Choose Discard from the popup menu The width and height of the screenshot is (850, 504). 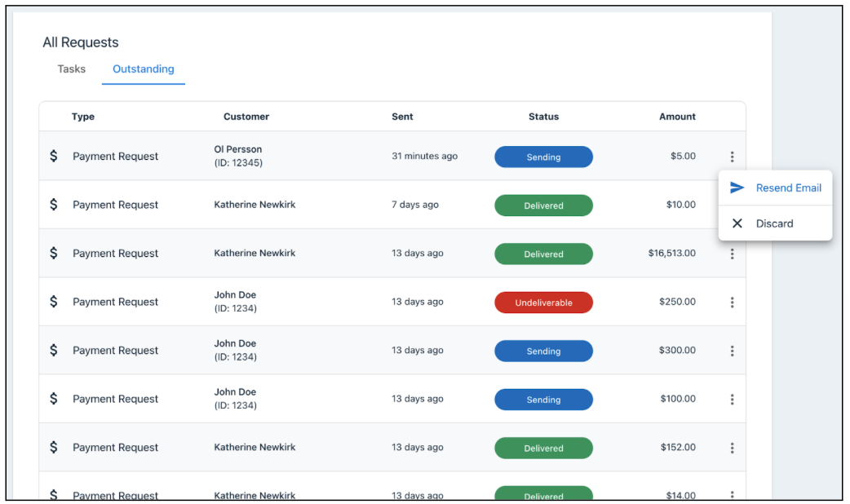tap(774, 223)
